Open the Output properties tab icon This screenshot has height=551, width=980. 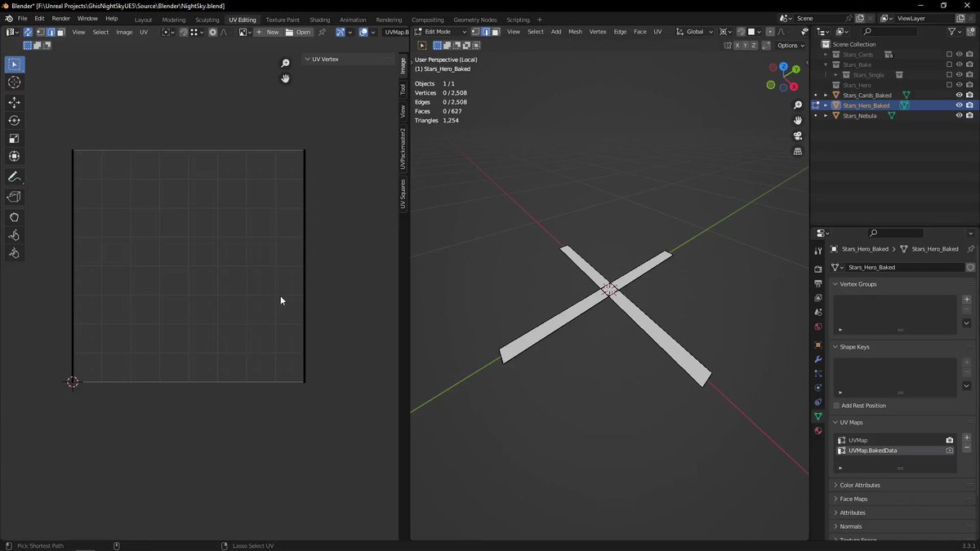818,283
